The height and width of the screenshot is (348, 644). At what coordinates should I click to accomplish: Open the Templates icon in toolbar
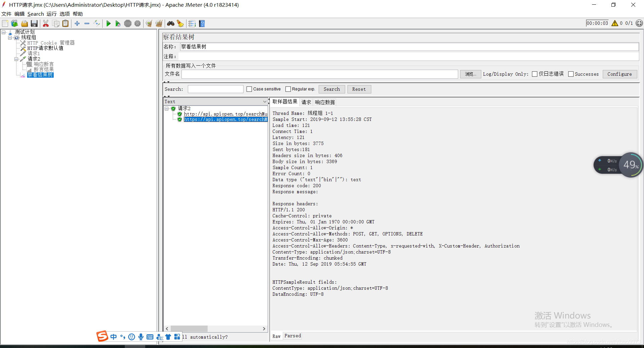point(14,23)
